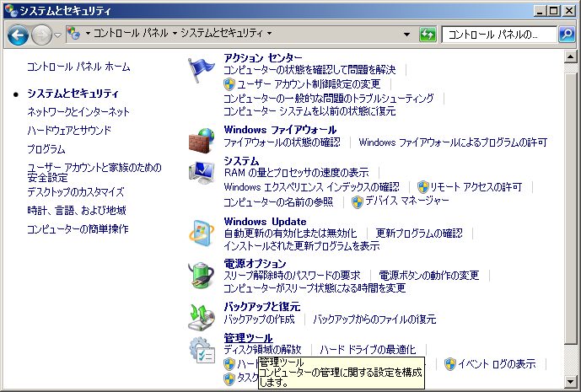The image size is (581, 392).
Task: Click the green Refresh button
Action: (x=428, y=35)
